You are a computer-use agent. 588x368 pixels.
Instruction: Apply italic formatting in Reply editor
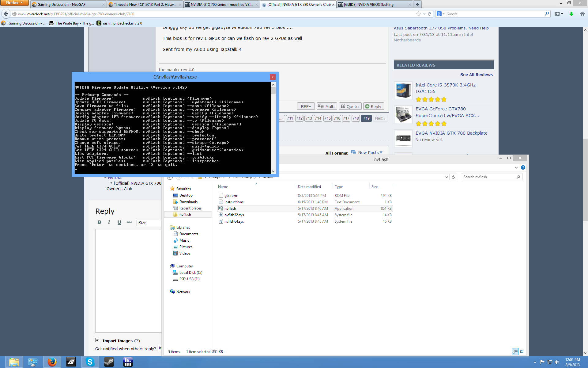click(x=109, y=222)
